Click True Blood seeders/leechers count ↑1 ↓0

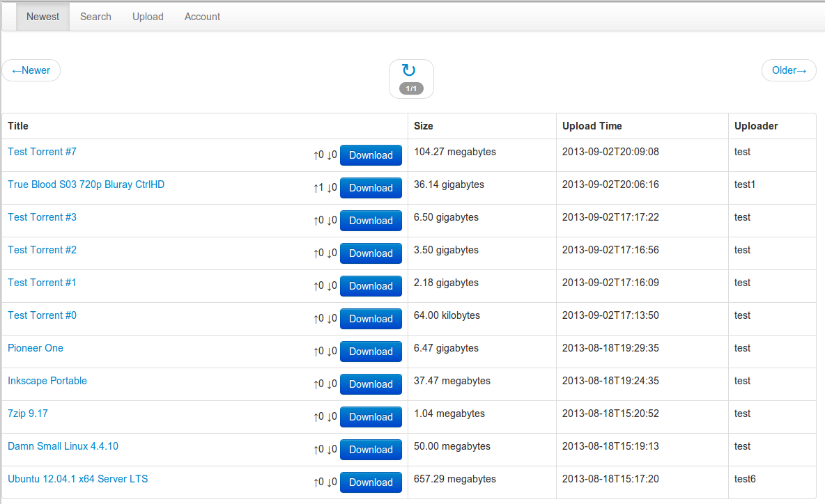coord(325,188)
